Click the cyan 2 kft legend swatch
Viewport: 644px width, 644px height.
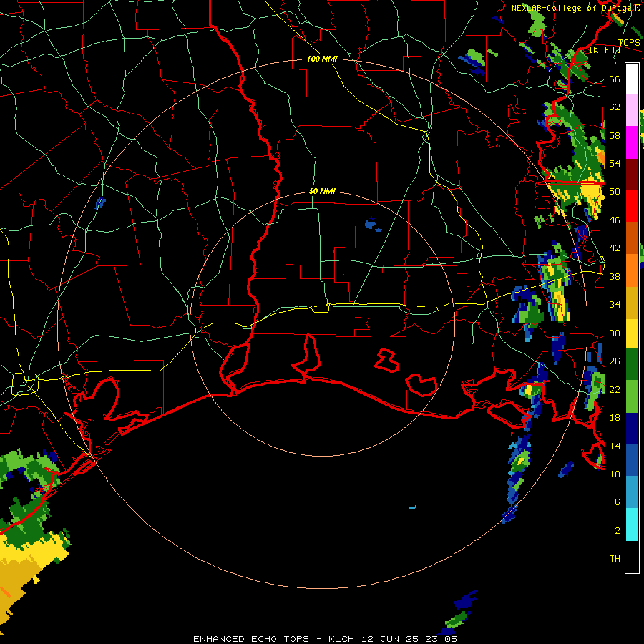632,525
